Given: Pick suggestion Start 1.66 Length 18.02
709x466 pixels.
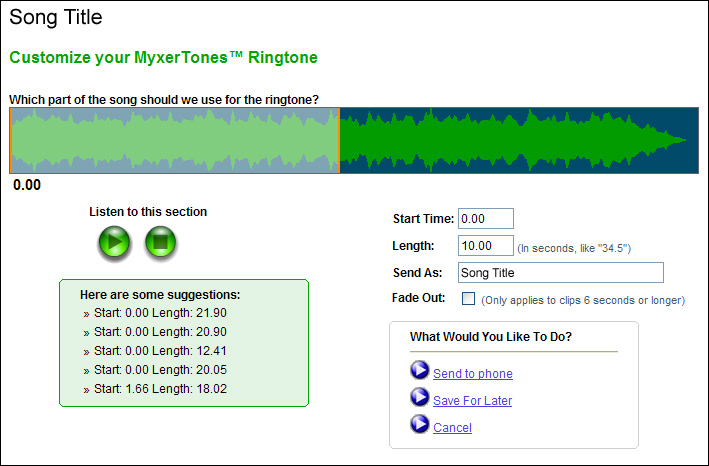Looking at the screenshot, I should coord(160,389).
